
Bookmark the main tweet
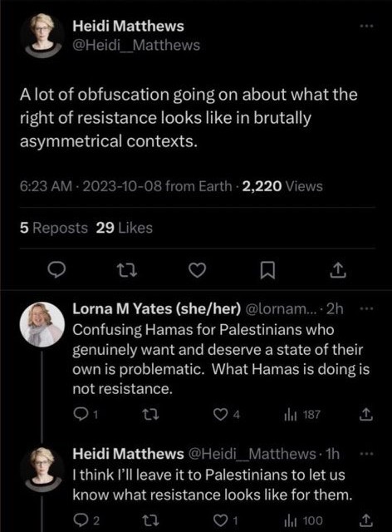click(267, 271)
